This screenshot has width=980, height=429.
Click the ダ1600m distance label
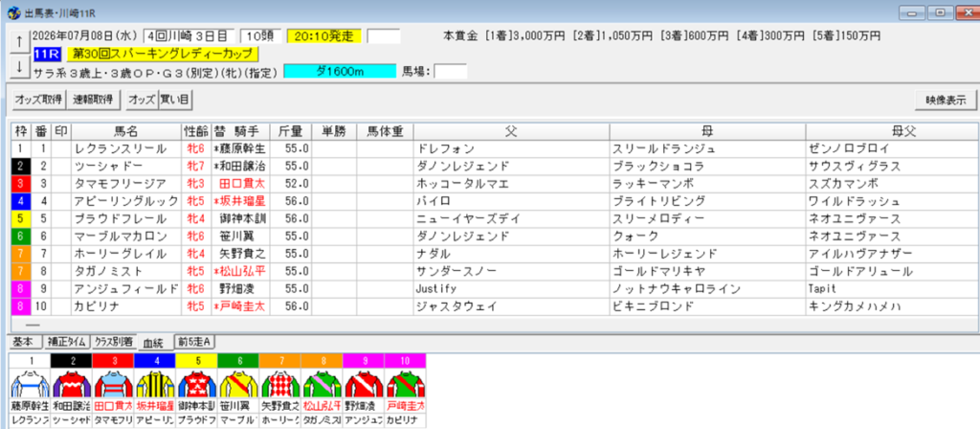point(340,71)
